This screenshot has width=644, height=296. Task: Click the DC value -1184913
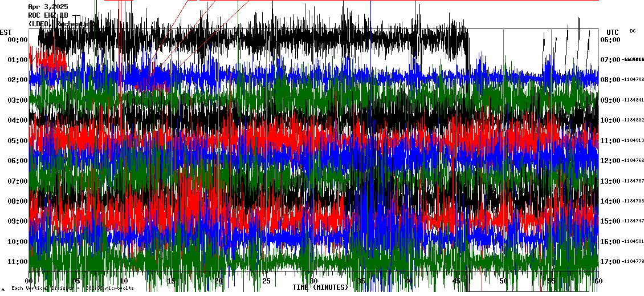[x=633, y=140]
